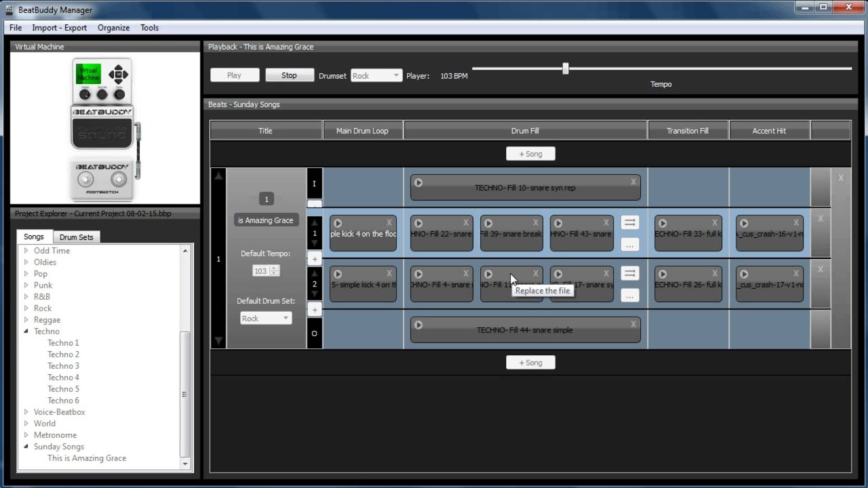Play part 1 main loop 'kick 4 on the floc'
Viewport: 868px width, 488px height.
tap(338, 223)
